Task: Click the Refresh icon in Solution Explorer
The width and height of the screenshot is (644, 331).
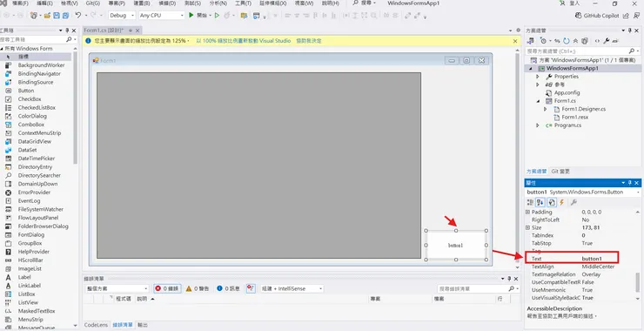Action: pyautogui.click(x=567, y=41)
